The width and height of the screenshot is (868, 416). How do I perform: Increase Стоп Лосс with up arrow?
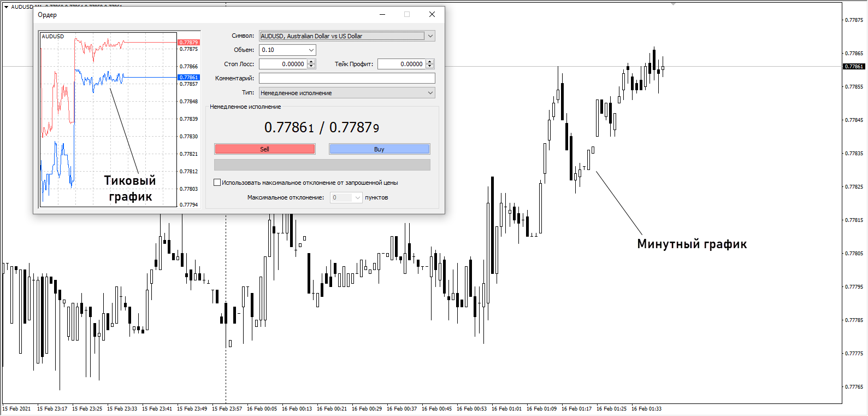coord(311,62)
